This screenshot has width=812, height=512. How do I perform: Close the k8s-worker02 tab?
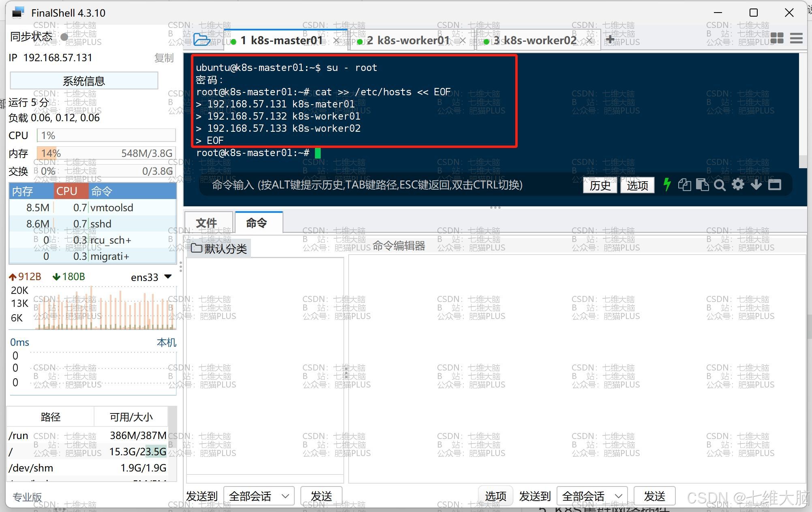pyautogui.click(x=589, y=41)
